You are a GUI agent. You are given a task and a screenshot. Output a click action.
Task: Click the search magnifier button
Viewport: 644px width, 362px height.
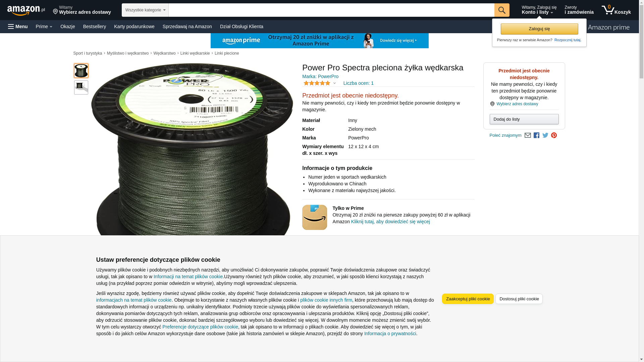(502, 10)
